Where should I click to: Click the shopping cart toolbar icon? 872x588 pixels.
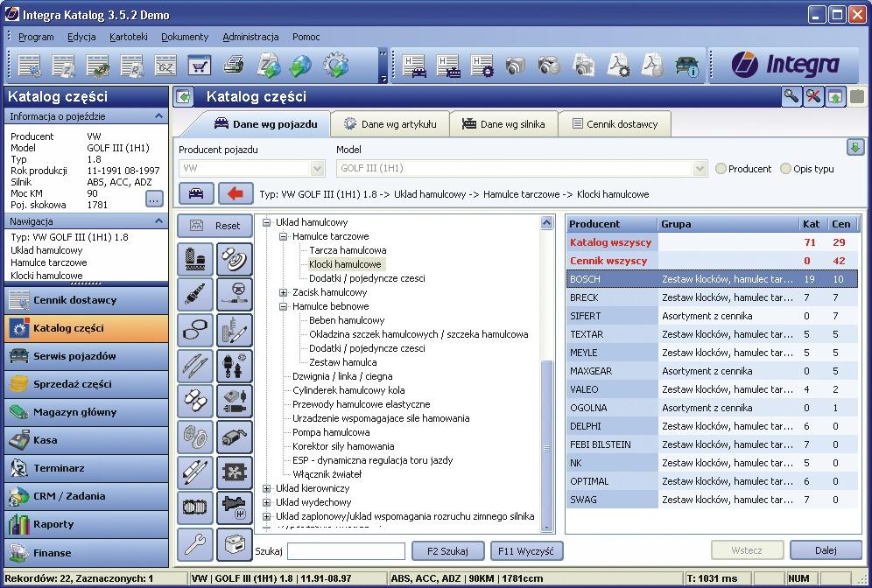(x=199, y=65)
